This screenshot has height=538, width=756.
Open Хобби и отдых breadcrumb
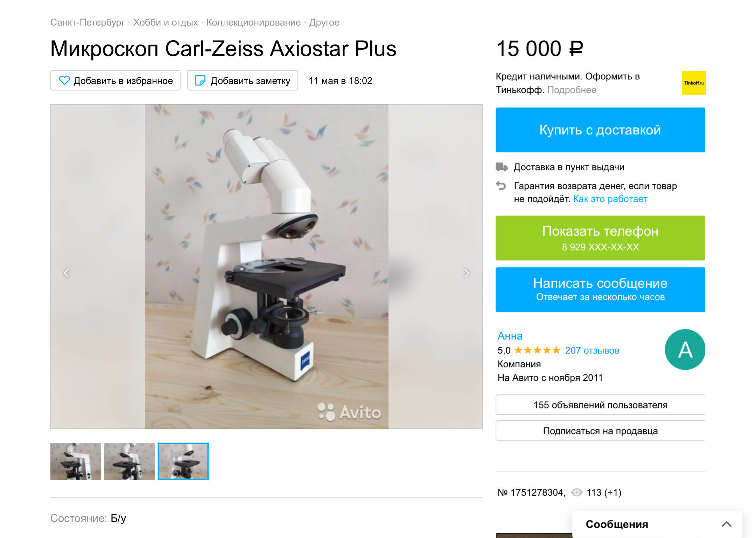(166, 22)
